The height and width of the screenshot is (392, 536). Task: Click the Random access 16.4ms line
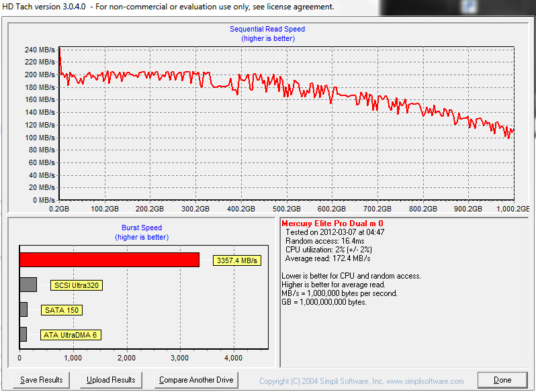click(324, 241)
